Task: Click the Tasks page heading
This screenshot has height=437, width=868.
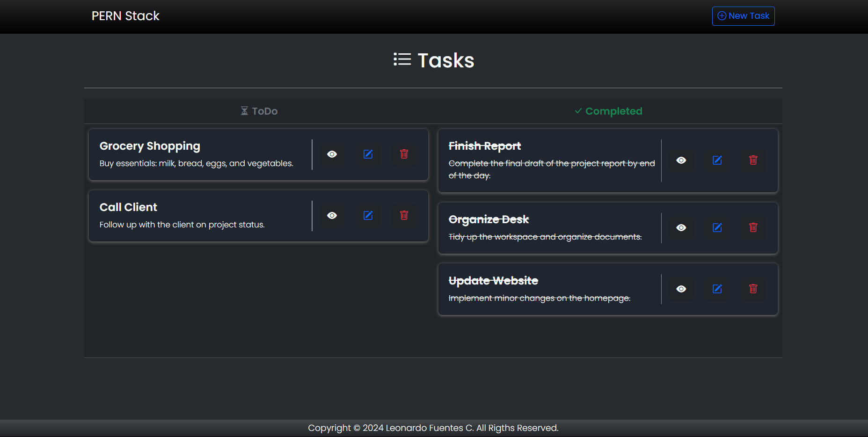Action: pos(445,60)
